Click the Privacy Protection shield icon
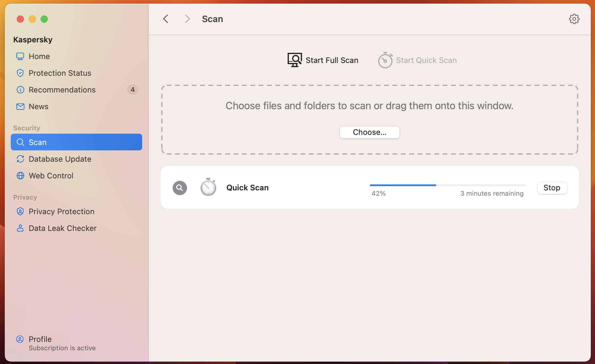This screenshot has width=595, height=364. pyautogui.click(x=20, y=212)
